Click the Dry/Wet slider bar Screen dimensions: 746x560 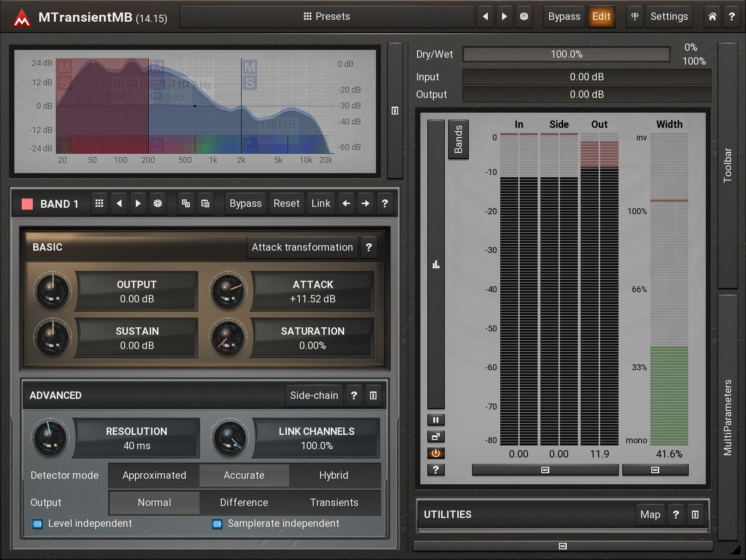tap(566, 54)
